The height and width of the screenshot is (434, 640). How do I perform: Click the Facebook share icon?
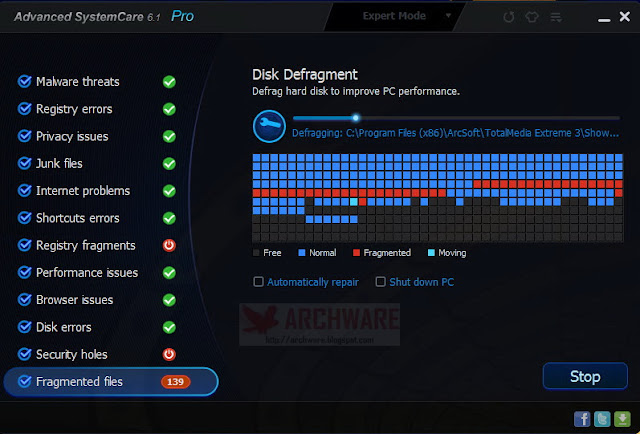[582, 419]
